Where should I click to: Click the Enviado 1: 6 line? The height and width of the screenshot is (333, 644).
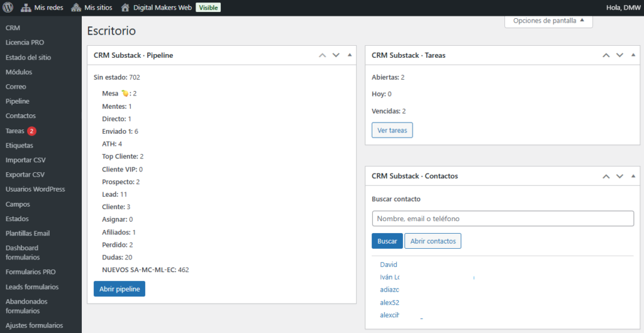click(120, 131)
